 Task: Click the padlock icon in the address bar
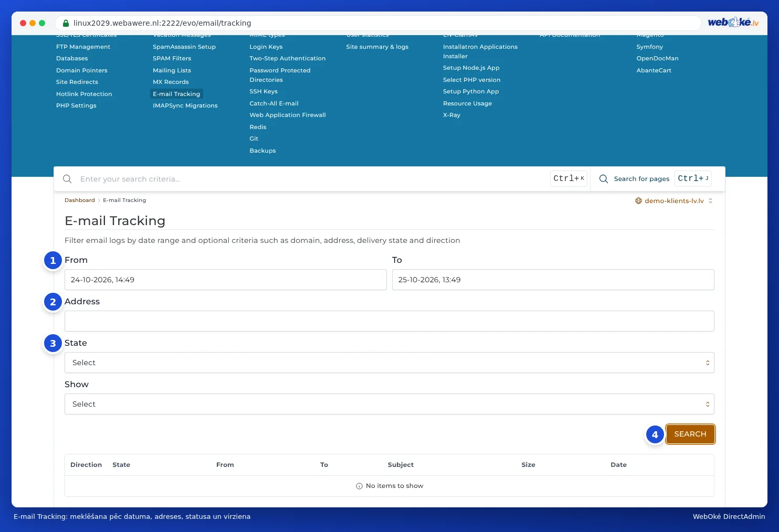pos(66,23)
